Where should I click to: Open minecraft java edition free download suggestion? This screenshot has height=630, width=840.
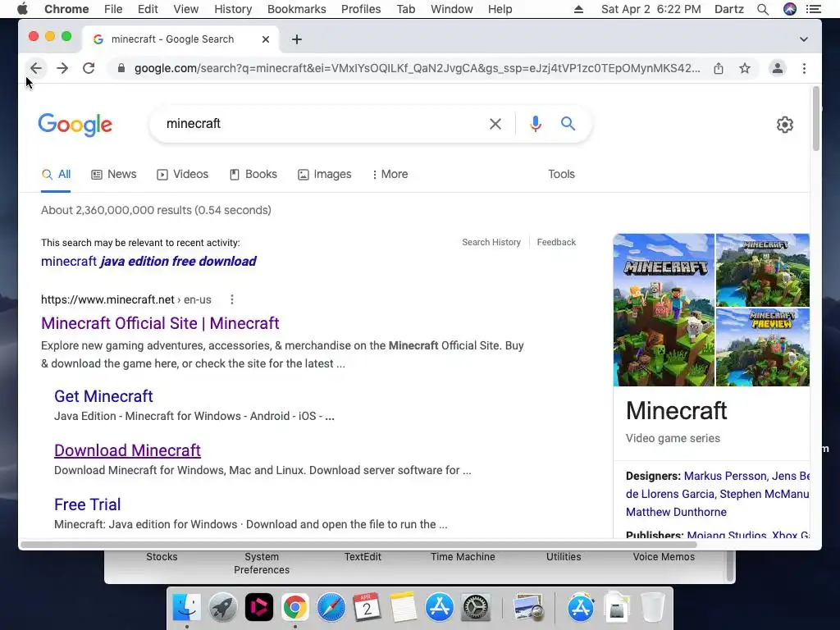coord(149,262)
